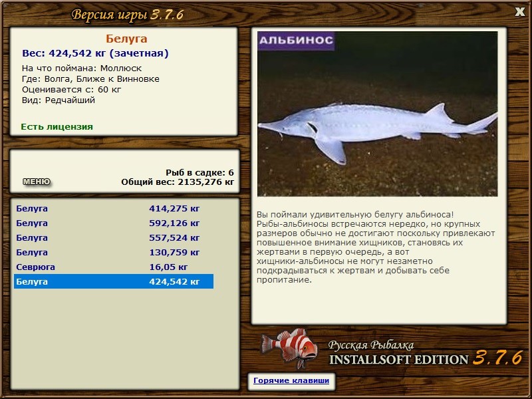Select Севрюга 16,05 кг entry

pyautogui.click(x=114, y=267)
